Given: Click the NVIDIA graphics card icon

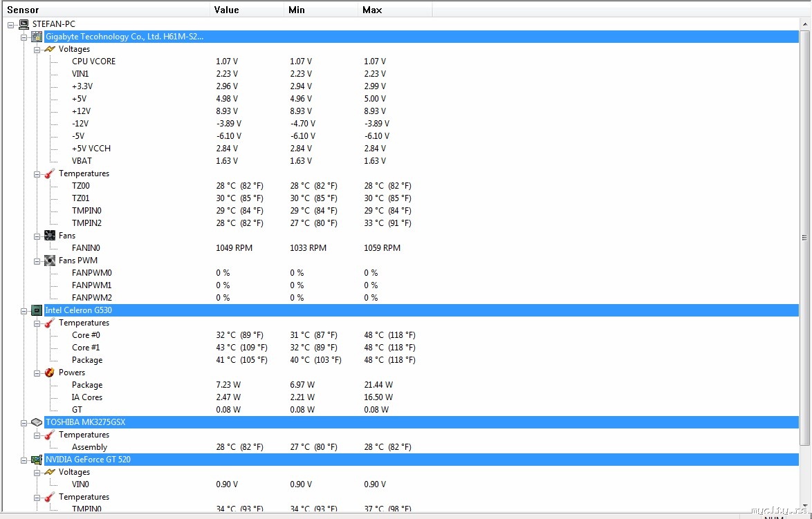Looking at the screenshot, I should [37, 460].
